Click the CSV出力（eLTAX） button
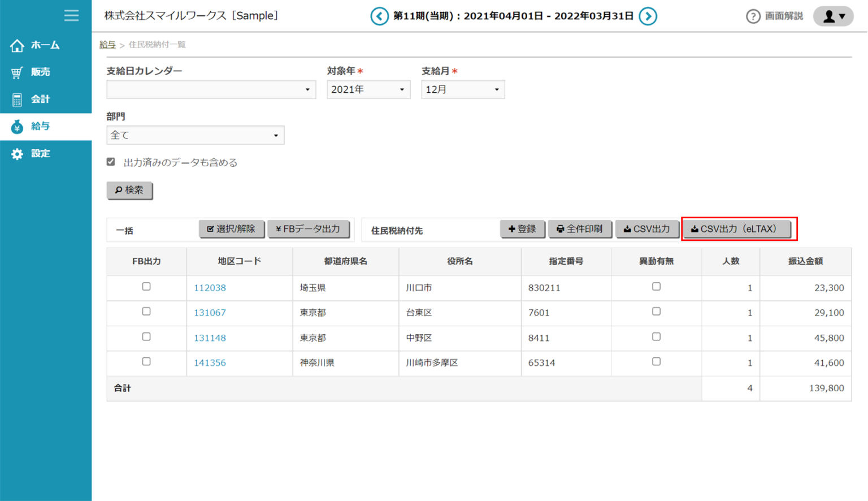The image size is (868, 501). click(x=736, y=229)
